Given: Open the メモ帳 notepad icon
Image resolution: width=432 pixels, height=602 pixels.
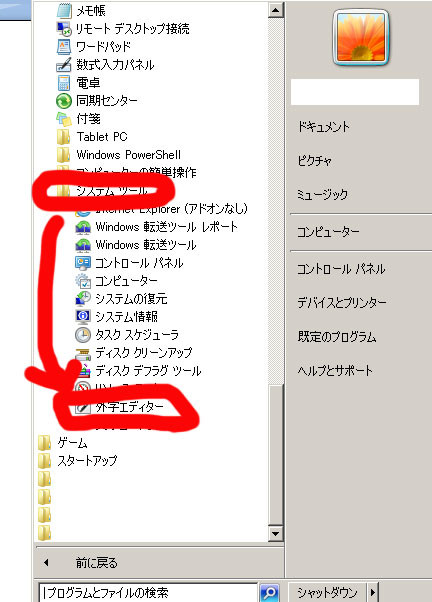Looking at the screenshot, I should click(x=64, y=11).
